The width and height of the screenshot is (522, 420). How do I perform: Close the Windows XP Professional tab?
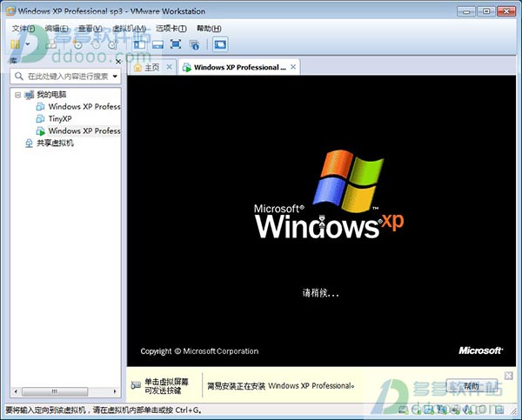coord(293,67)
